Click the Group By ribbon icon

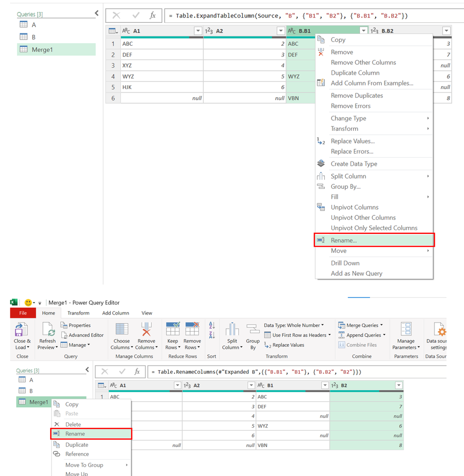pos(253,330)
